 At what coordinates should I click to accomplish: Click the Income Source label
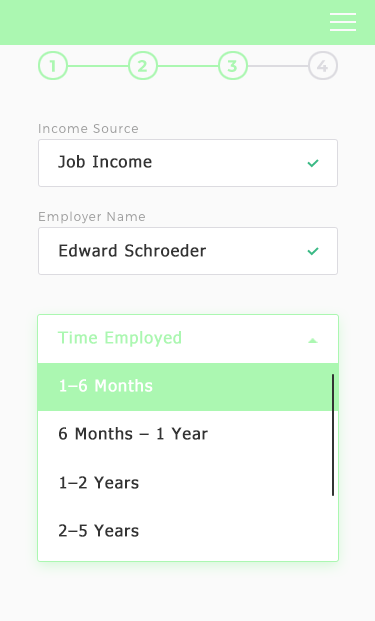88,129
